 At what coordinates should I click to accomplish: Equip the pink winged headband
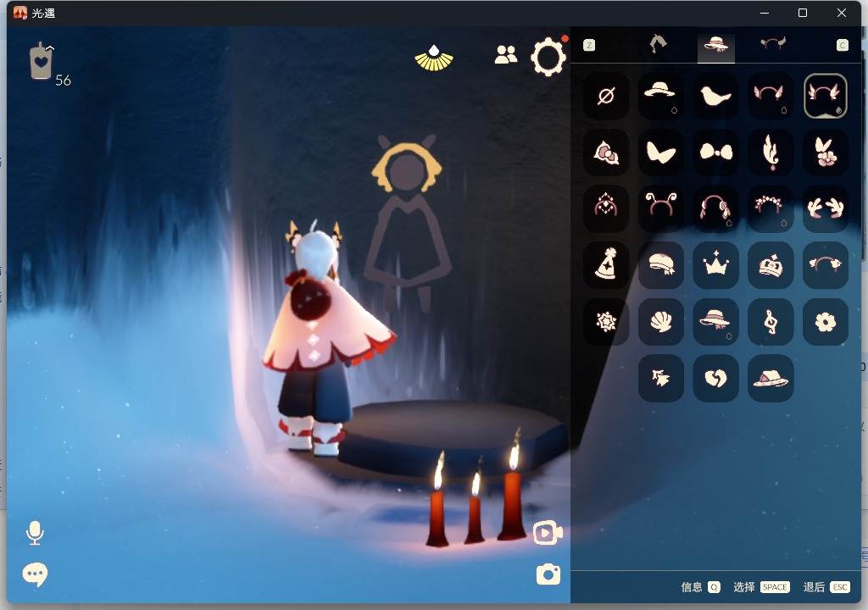tap(770, 96)
